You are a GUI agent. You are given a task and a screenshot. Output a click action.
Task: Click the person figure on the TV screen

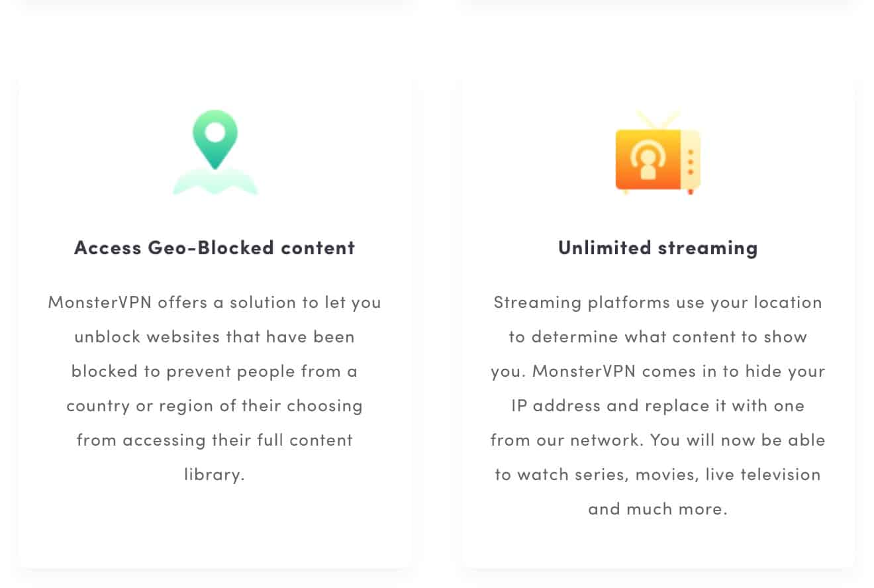coord(648,164)
